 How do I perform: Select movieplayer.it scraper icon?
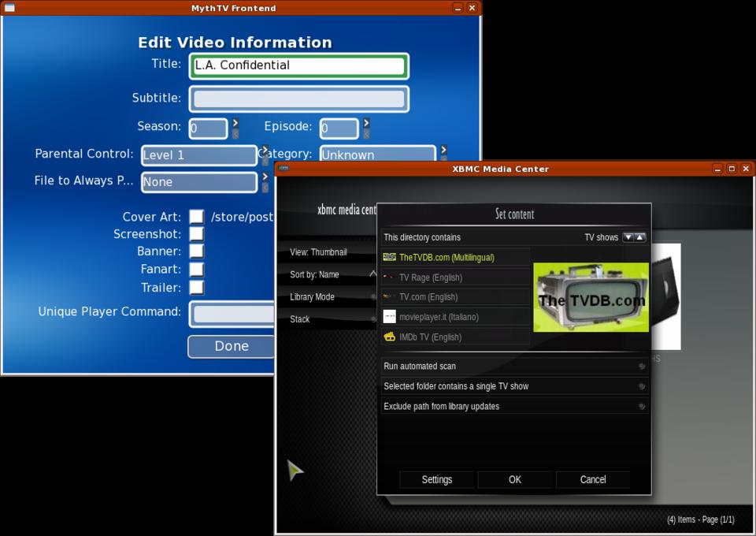389,317
